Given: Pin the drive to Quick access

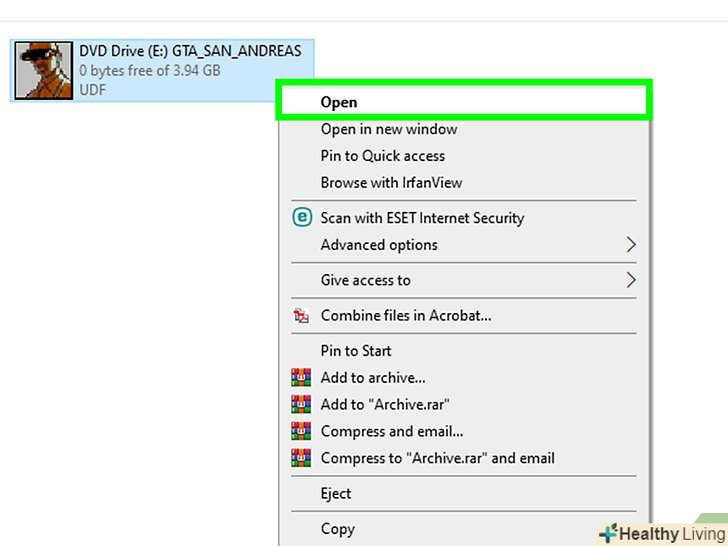Looking at the screenshot, I should [383, 156].
